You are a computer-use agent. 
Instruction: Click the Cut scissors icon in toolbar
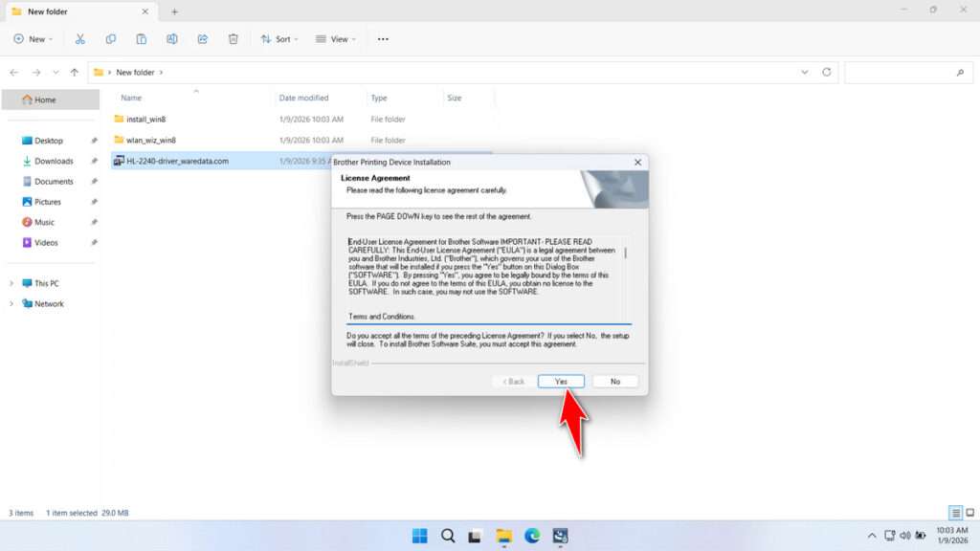[x=80, y=39]
